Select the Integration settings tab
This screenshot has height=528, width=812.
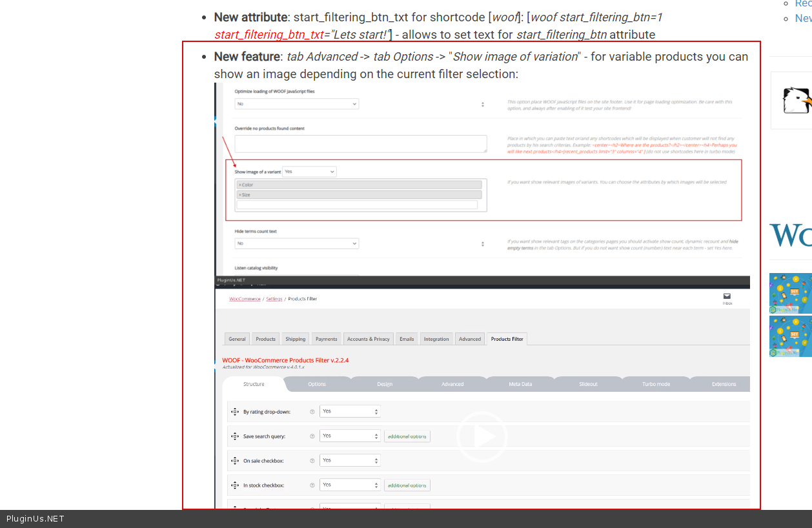436,339
